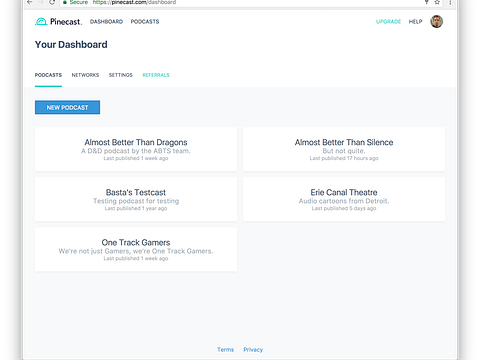
Task: Switch to the Settings tab
Action: pos(121,75)
